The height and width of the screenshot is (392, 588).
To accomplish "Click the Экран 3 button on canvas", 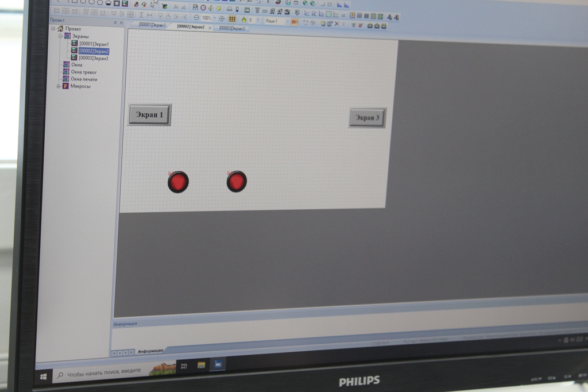I will click(367, 118).
